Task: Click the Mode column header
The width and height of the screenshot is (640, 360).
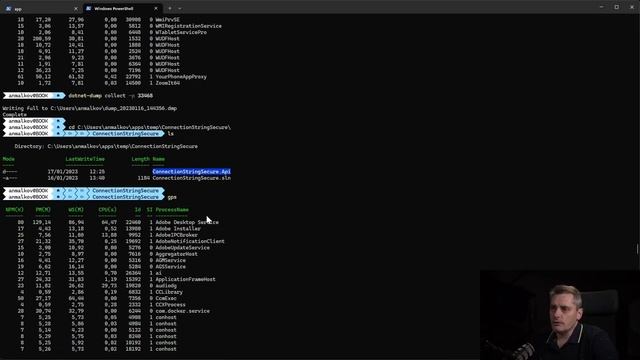Action: pyautogui.click(x=9, y=159)
